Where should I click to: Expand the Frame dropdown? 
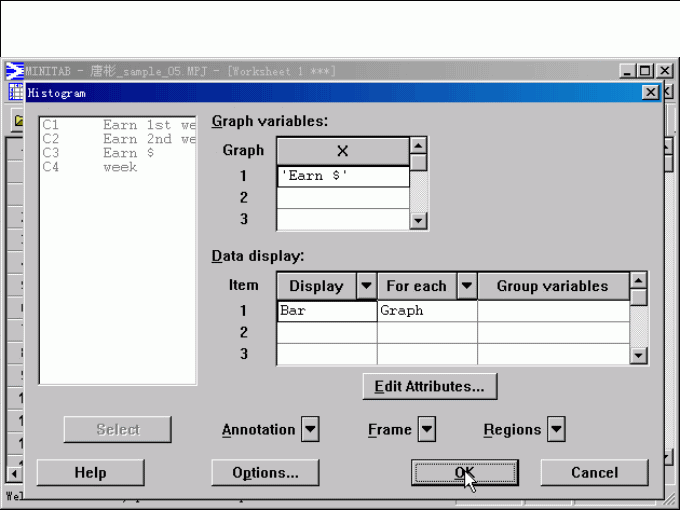click(427, 430)
